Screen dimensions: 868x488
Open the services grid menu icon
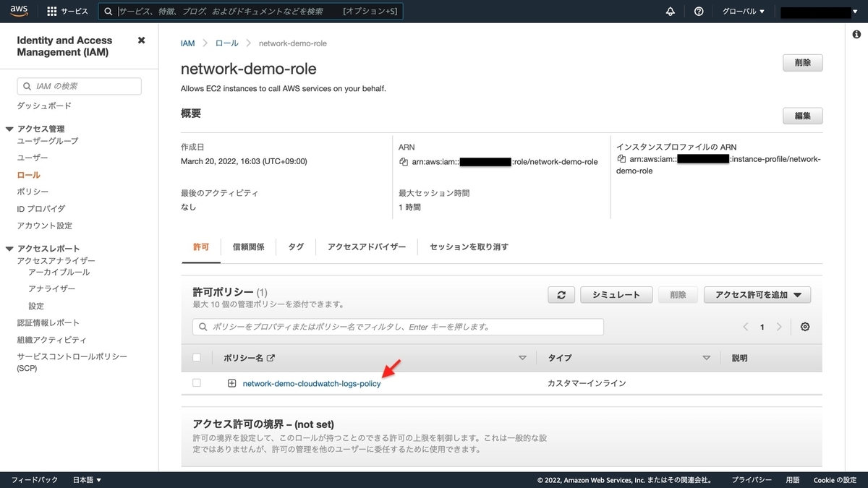(52, 12)
